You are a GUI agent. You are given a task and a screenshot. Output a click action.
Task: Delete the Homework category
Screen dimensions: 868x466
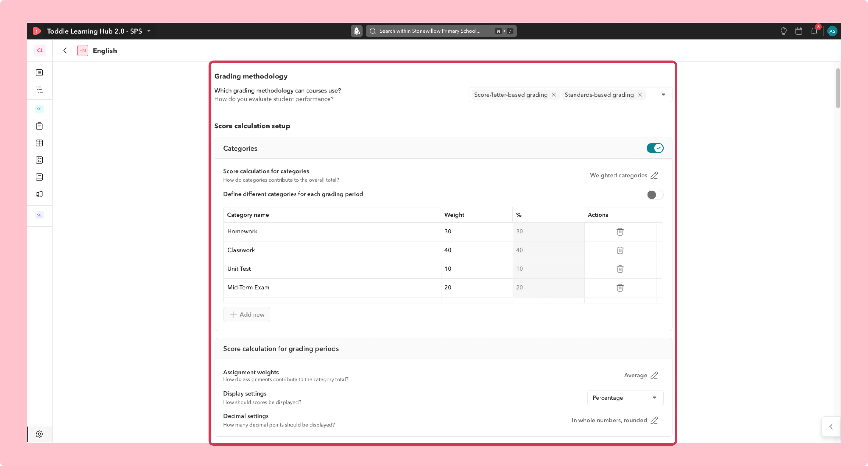pyautogui.click(x=620, y=232)
